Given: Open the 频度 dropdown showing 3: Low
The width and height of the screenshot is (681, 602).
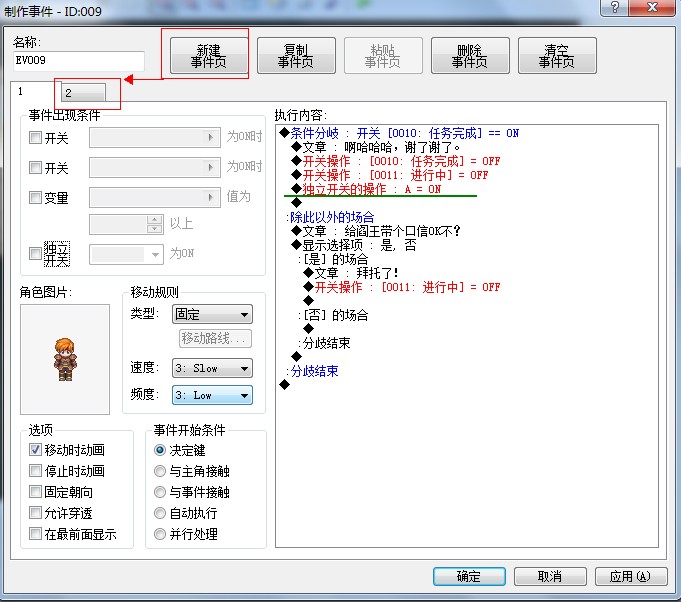Looking at the screenshot, I should pyautogui.click(x=212, y=395).
